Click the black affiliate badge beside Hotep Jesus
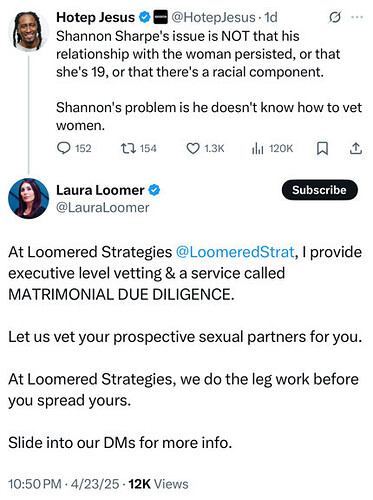373x500 pixels. (160, 17)
